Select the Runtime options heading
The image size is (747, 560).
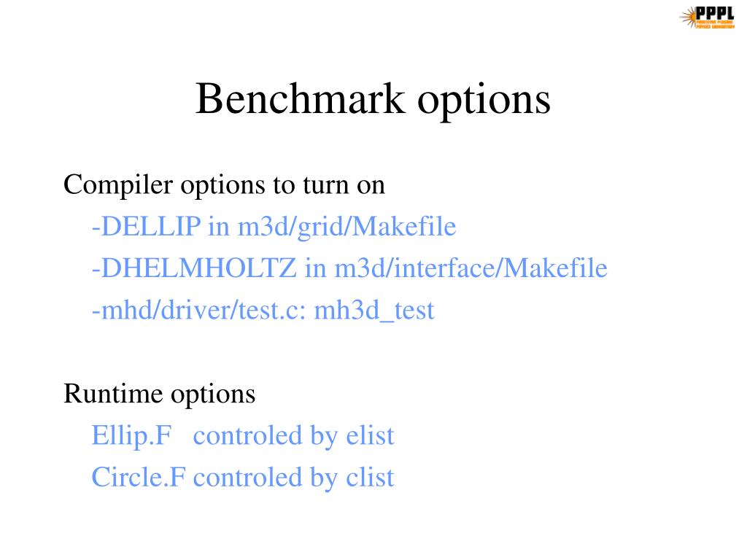(x=159, y=394)
